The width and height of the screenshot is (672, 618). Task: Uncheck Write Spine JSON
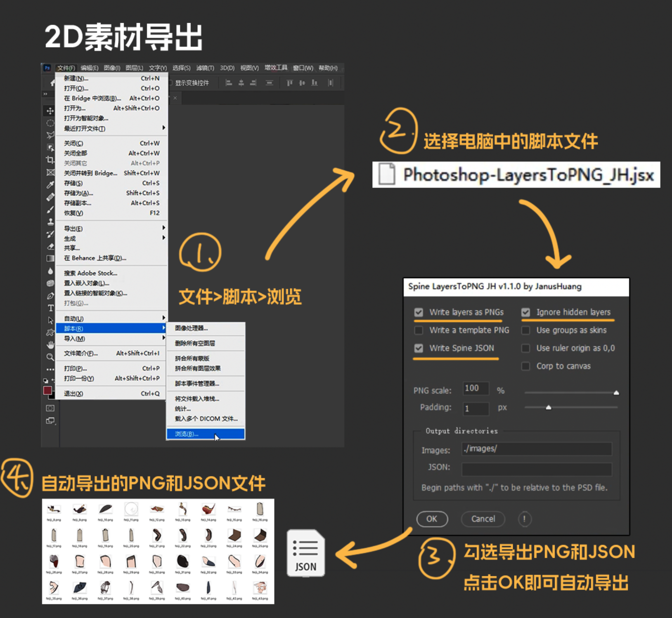(419, 348)
